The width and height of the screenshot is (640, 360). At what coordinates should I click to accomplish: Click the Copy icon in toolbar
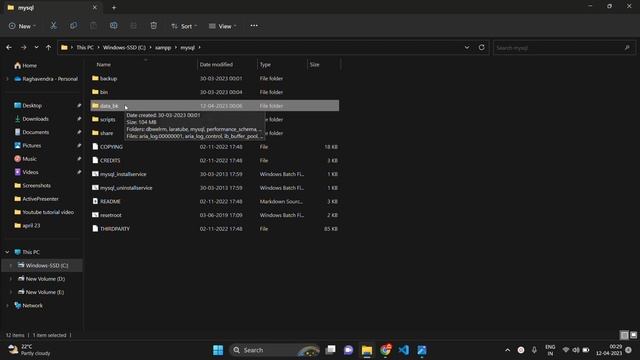(73, 26)
